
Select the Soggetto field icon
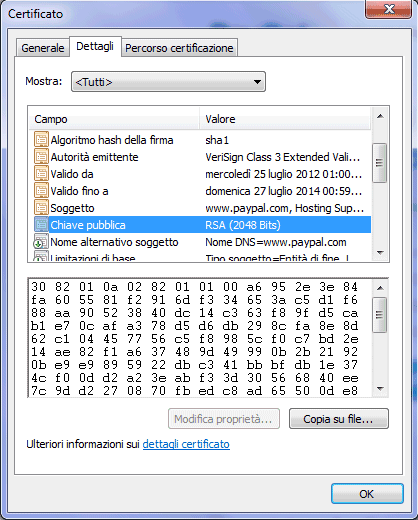coord(41,208)
